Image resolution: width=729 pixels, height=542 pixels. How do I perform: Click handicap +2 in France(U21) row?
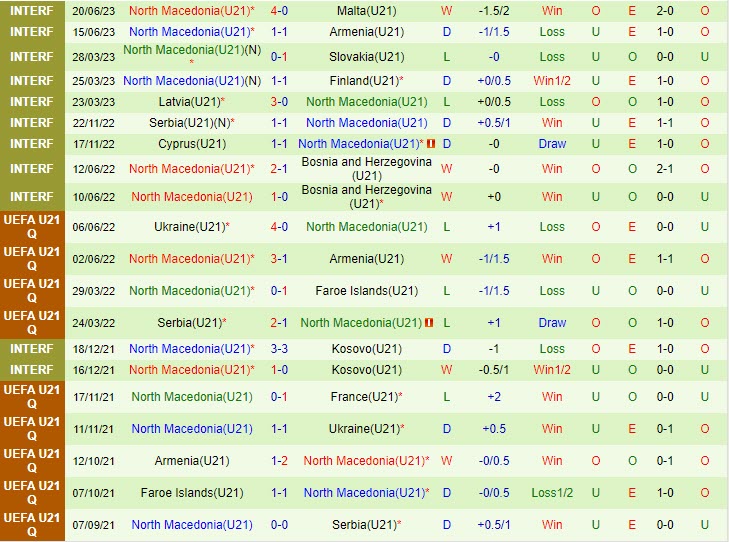pos(494,397)
